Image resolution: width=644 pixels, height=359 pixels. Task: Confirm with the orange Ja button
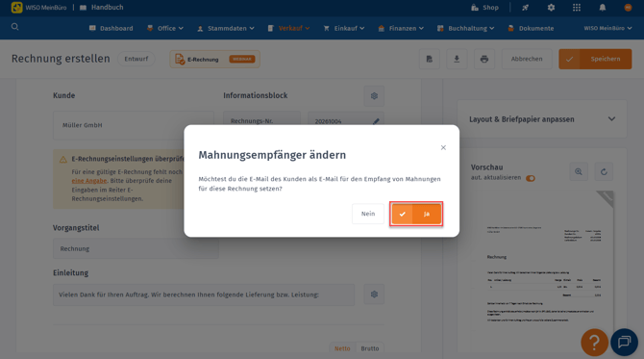(x=416, y=214)
